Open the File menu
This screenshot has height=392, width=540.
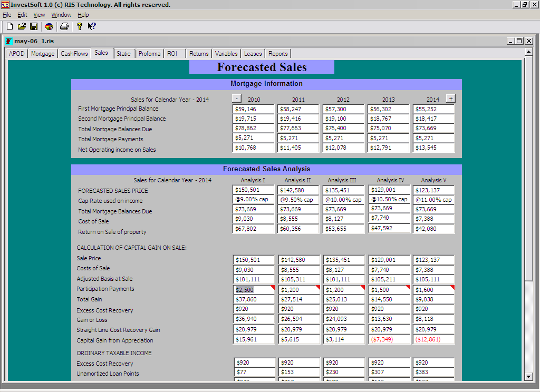pos(7,15)
